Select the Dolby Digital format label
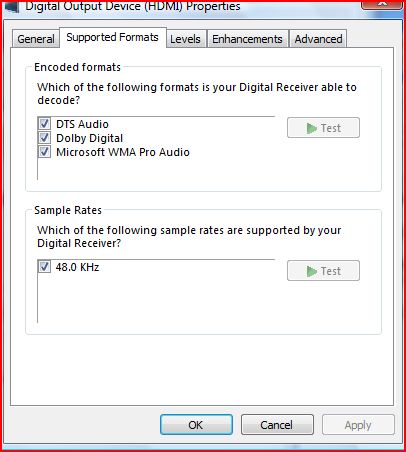The width and height of the screenshot is (406, 452). 89,138
